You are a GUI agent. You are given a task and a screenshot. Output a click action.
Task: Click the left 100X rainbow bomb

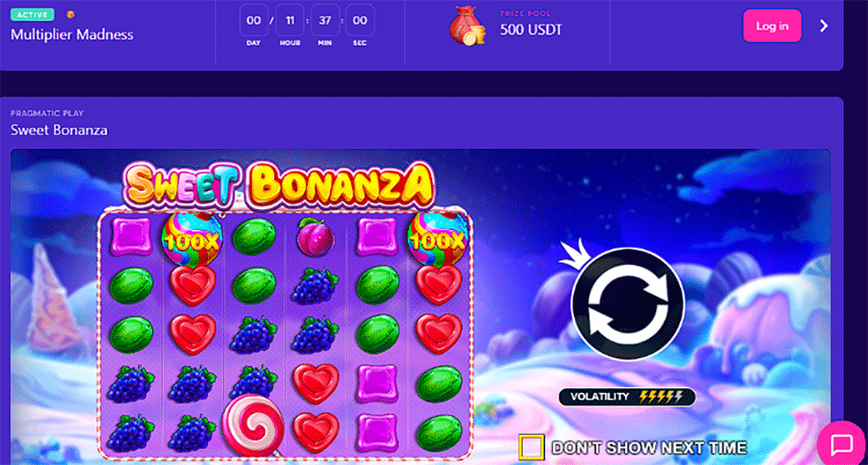[x=192, y=239]
